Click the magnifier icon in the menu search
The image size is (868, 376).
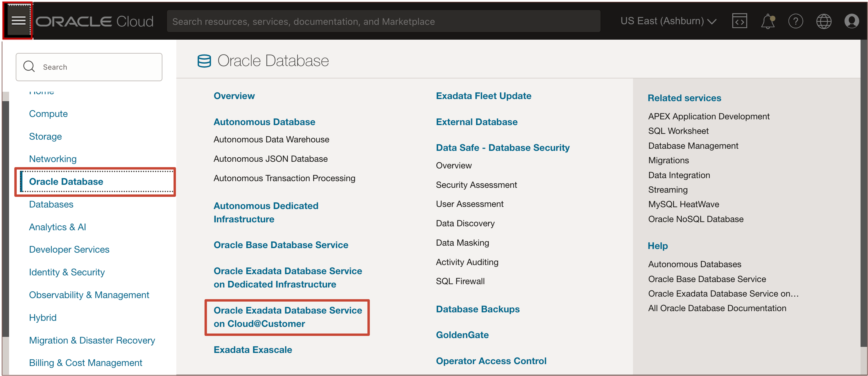tap(29, 66)
